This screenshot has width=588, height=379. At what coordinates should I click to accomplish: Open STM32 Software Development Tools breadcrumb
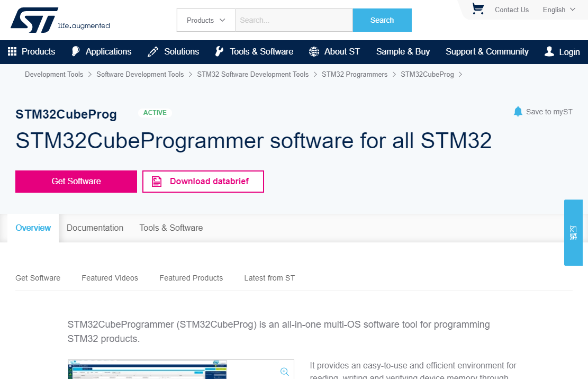253,74
